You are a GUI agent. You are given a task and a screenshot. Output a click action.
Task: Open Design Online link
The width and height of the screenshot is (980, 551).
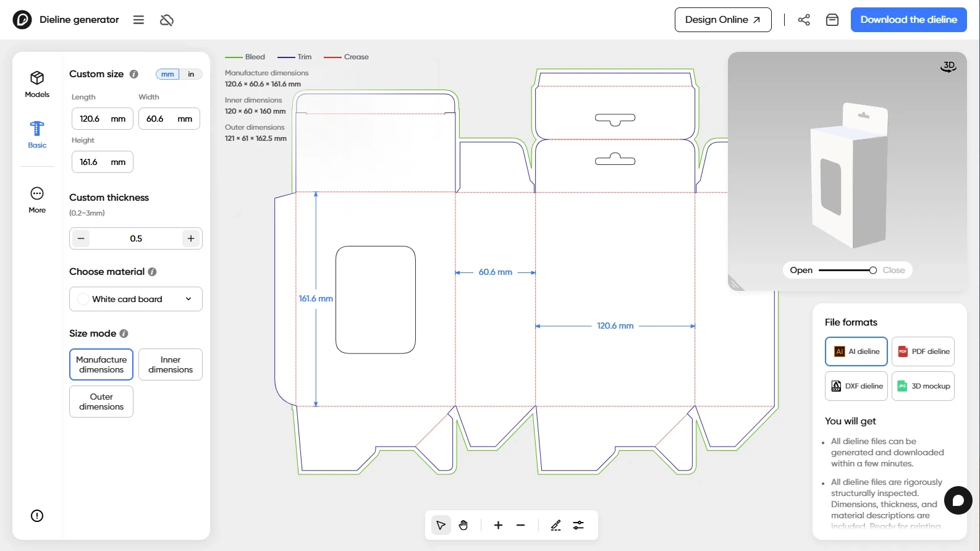coord(722,20)
